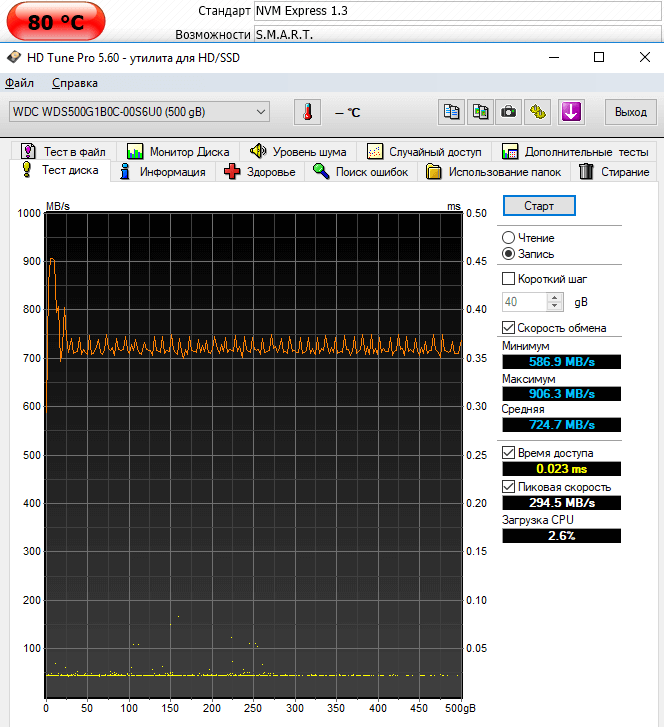Click the purple down-arrow minimize-to-tray icon

point(571,112)
